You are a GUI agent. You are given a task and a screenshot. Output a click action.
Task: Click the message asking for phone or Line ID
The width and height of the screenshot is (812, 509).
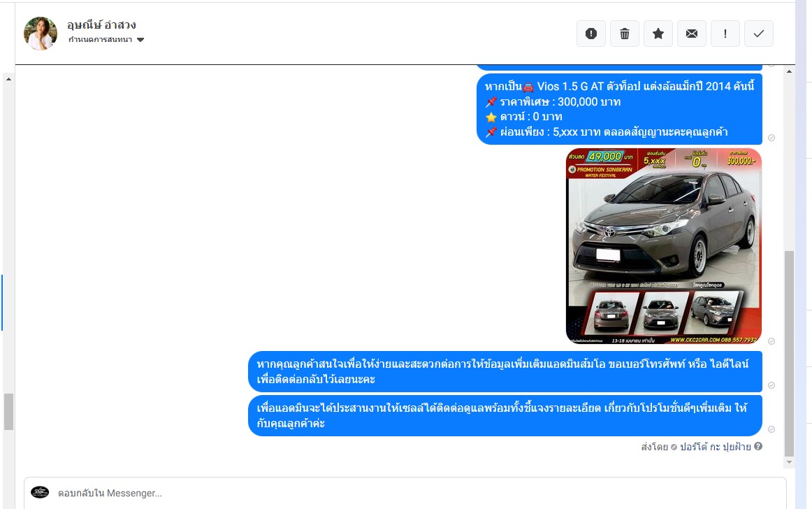pos(505,372)
